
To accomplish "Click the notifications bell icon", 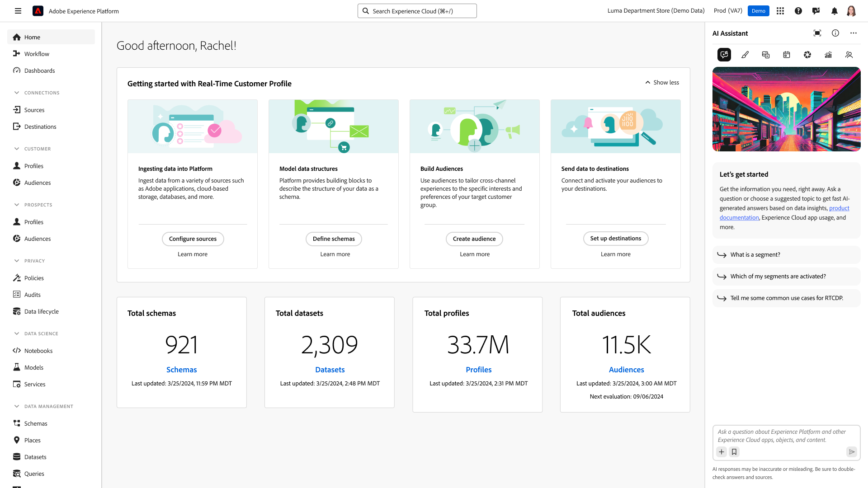I will pyautogui.click(x=835, y=11).
